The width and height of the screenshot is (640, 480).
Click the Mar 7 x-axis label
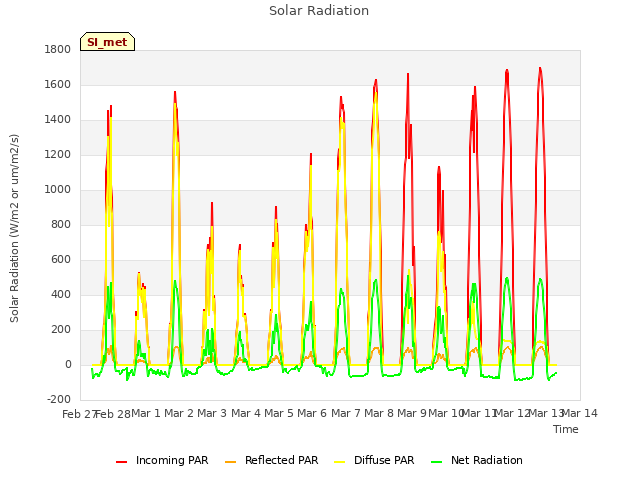coord(345,413)
